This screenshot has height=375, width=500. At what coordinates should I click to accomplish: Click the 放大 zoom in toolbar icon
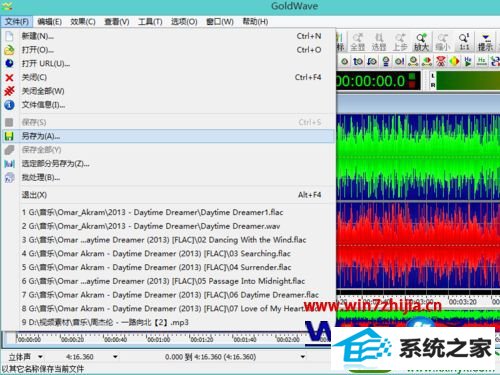[x=421, y=42]
